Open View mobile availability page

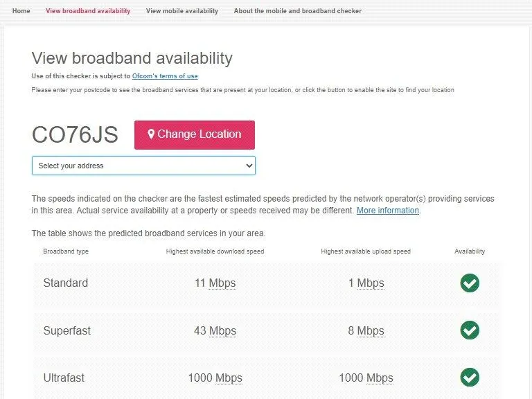coord(182,11)
